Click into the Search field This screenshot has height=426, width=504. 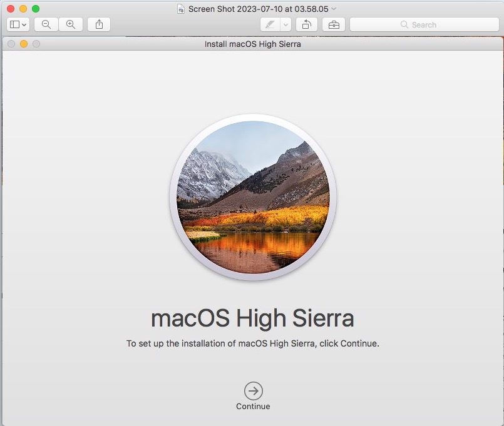point(424,24)
